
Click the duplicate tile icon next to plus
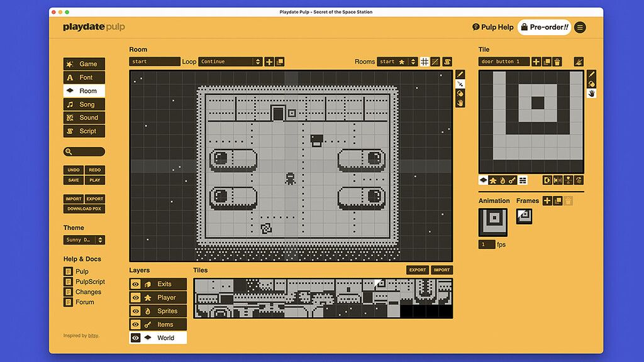point(546,62)
